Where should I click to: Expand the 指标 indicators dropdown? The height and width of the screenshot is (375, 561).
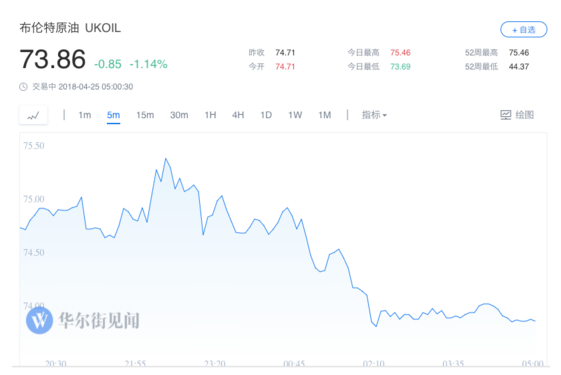[374, 115]
